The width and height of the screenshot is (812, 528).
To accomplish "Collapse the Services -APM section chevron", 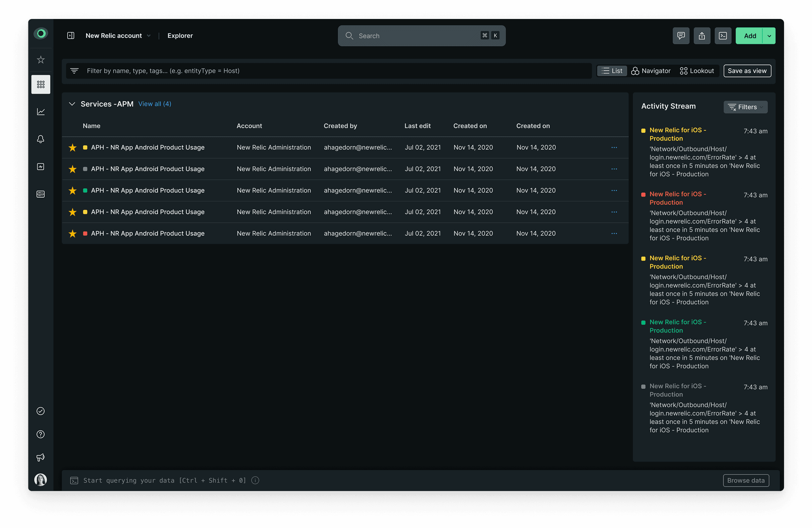I will (x=72, y=104).
